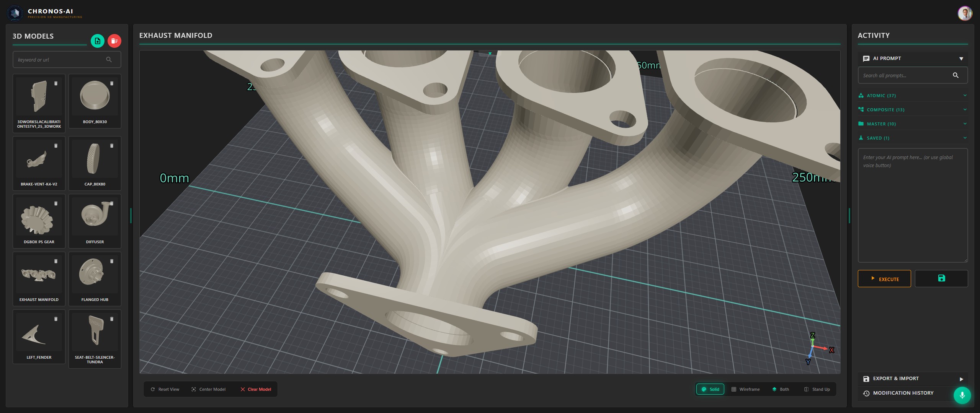Click Center Model button
This screenshot has width=980, height=413.
(x=209, y=389)
